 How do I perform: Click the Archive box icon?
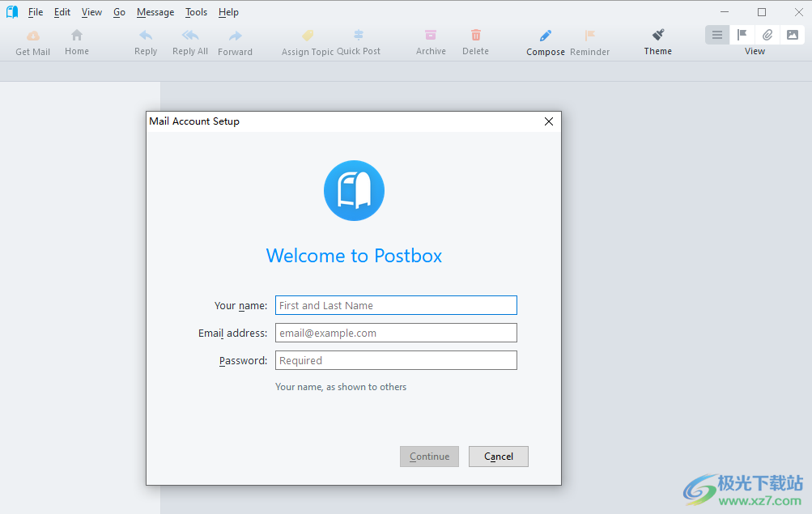tap(431, 35)
